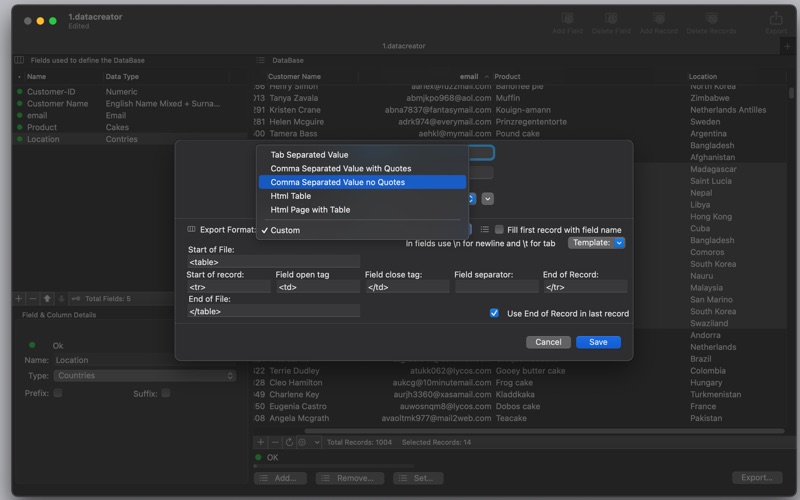Select Tab Separated Value format

coord(309,155)
